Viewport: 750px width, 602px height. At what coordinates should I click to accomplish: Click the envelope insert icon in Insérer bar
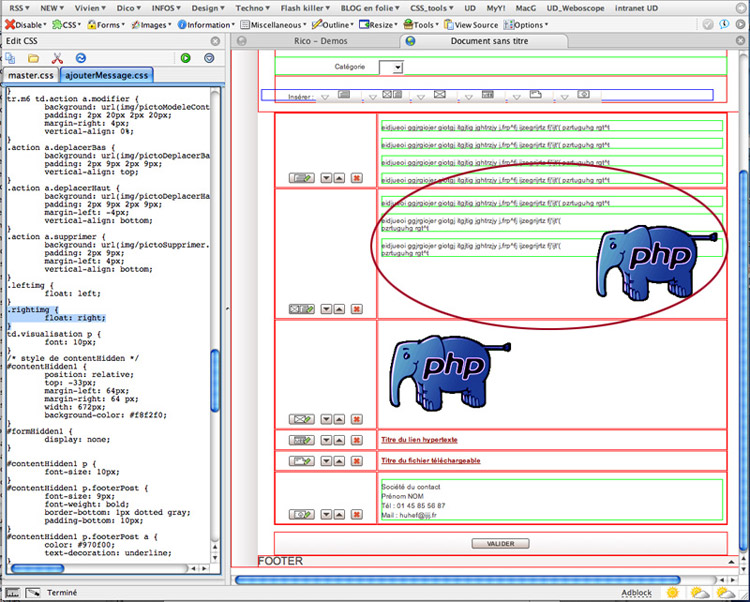(x=438, y=95)
